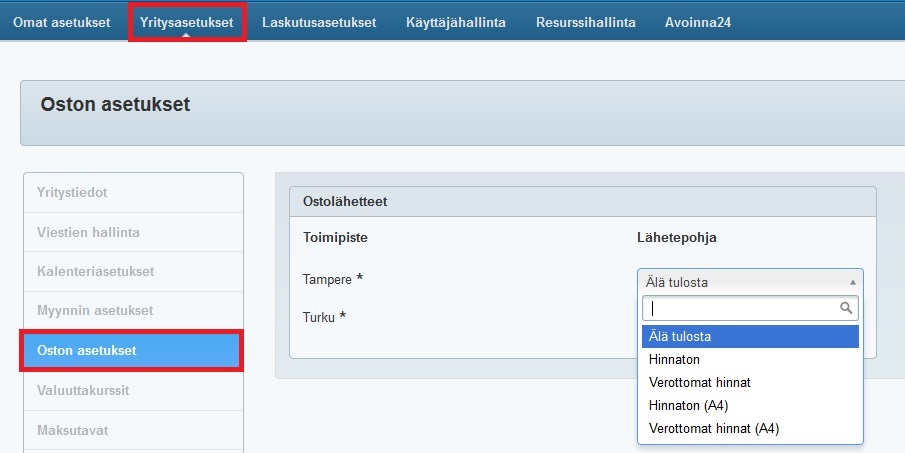Click Valuuttakurssit in the side menu
905x453 pixels.
tap(83, 390)
